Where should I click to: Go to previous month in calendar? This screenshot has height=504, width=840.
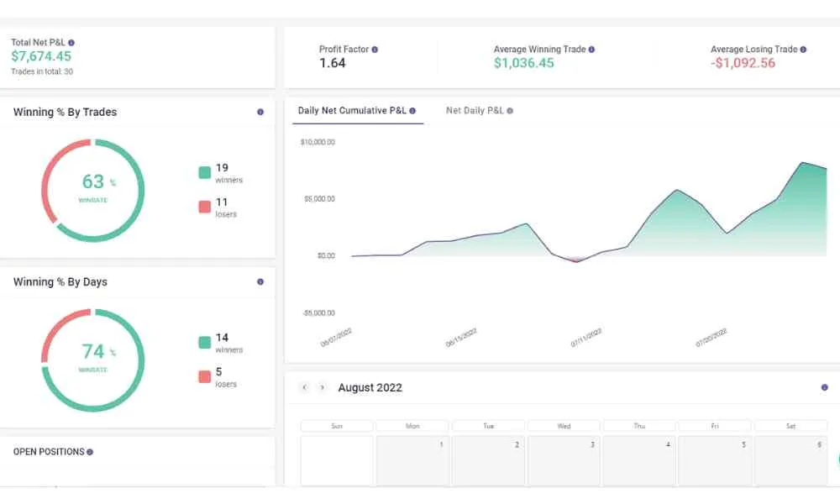tap(304, 387)
